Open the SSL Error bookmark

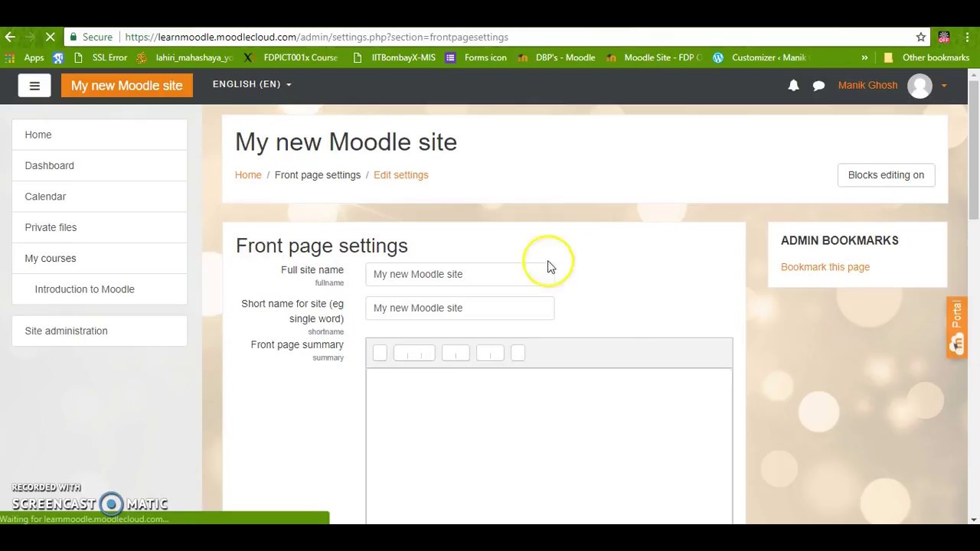[x=101, y=57]
